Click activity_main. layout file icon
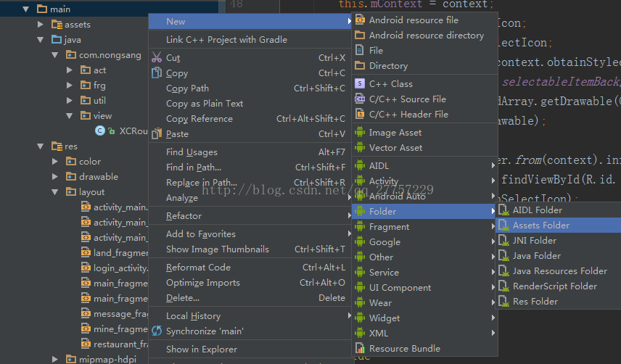Viewport: 621px width, 364px height. click(86, 207)
